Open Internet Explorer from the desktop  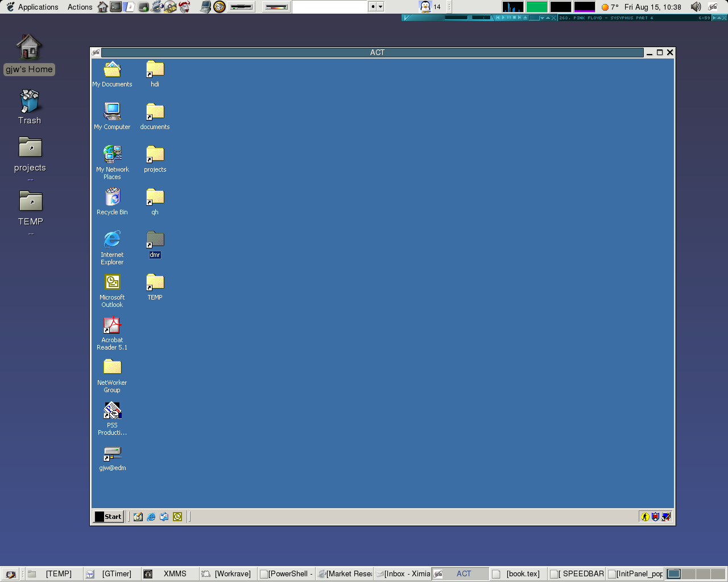click(111, 239)
